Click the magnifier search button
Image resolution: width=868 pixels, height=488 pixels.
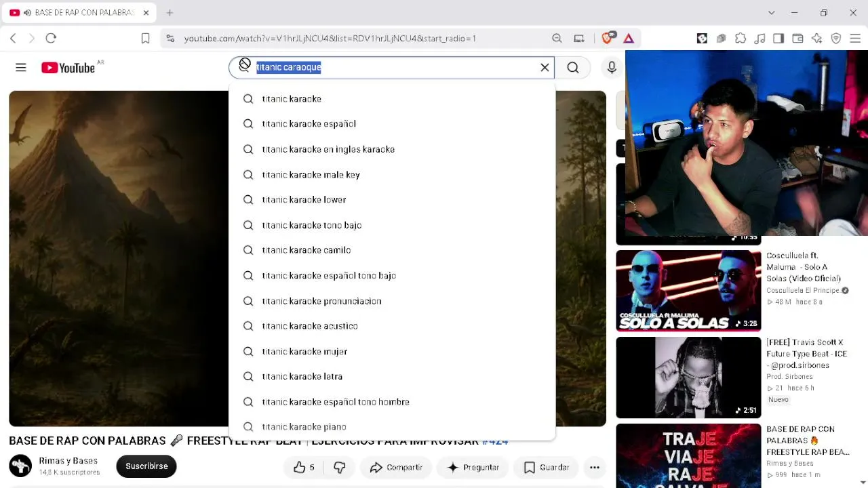click(573, 67)
